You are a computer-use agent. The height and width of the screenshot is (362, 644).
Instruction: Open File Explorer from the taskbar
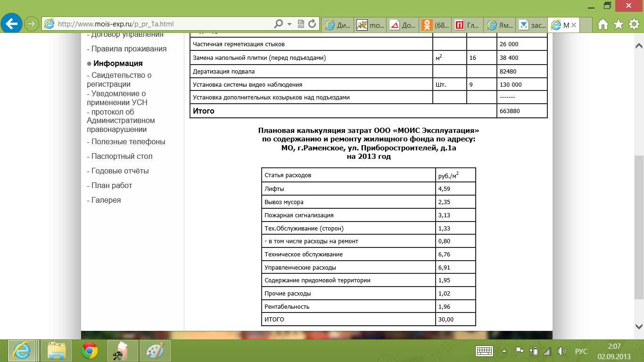[56, 350]
